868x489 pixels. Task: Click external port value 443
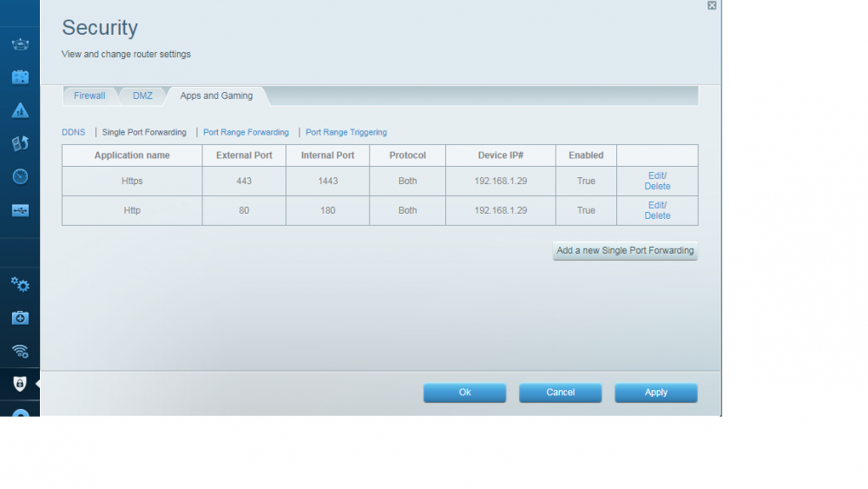click(244, 181)
